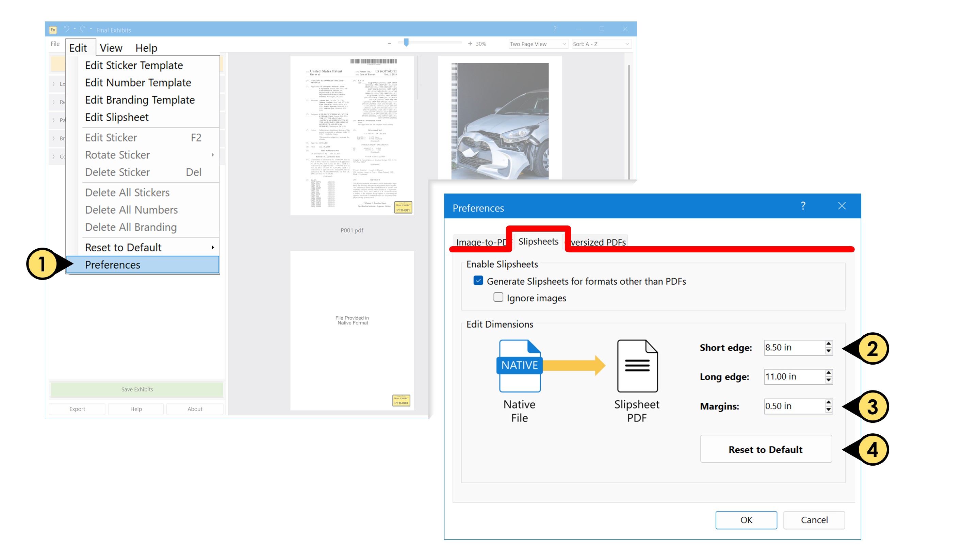This screenshot has height=551, width=980.
Task: Increase Margins with up arrow
Action: click(x=829, y=402)
